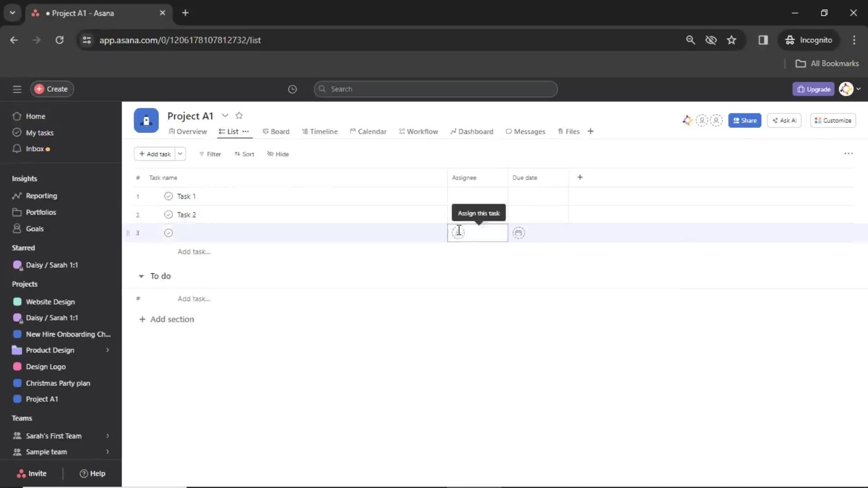868x488 pixels.
Task: Expand the Sample team section
Action: pyautogui.click(x=107, y=451)
